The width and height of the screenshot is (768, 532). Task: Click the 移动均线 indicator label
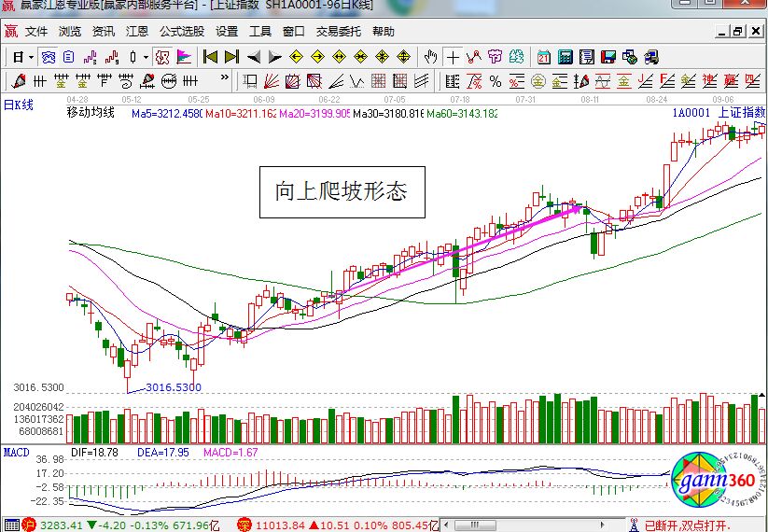(91, 113)
